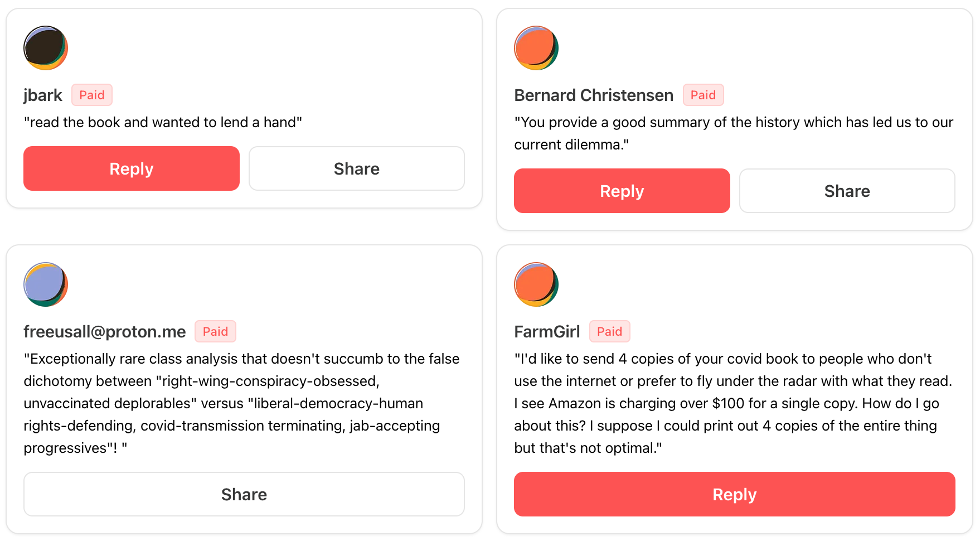Click the Paid badge next to jbark
Viewport: 980px width, 541px height.
point(92,95)
